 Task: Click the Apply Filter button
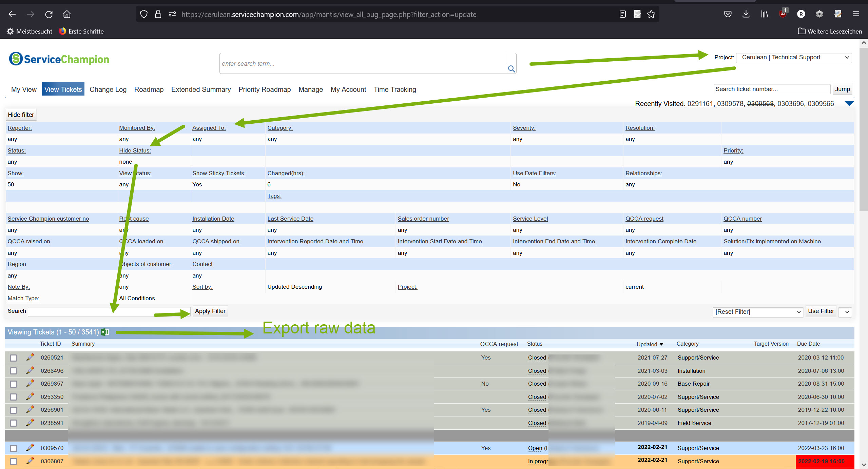[x=210, y=311]
